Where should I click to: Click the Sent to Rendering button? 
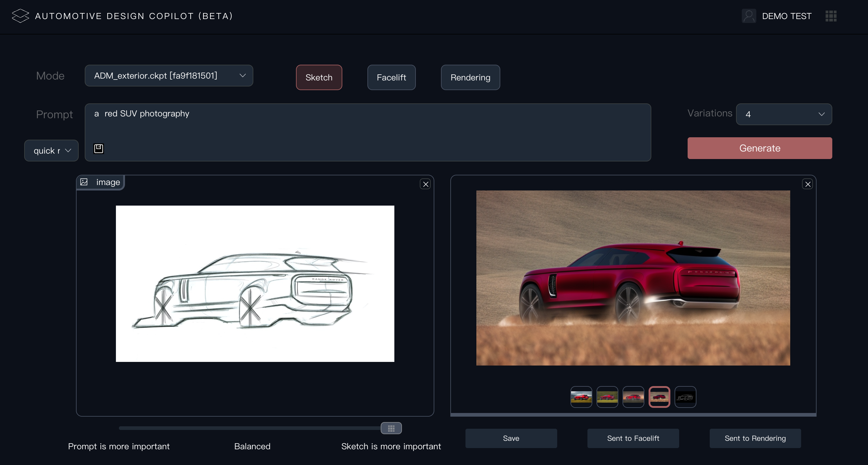(755, 438)
